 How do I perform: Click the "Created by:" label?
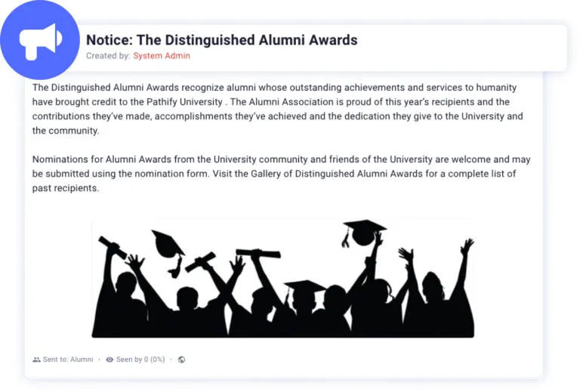[x=108, y=56]
